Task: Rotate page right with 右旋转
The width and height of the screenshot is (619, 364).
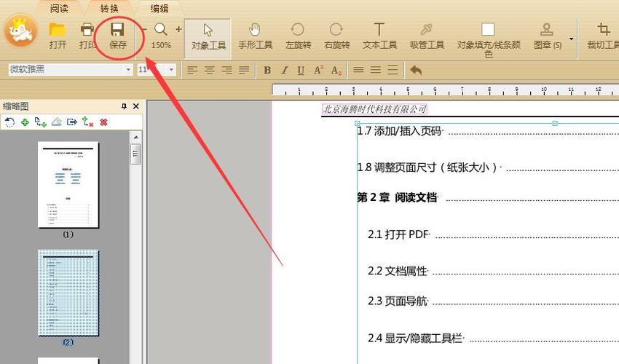Action: 336,36
